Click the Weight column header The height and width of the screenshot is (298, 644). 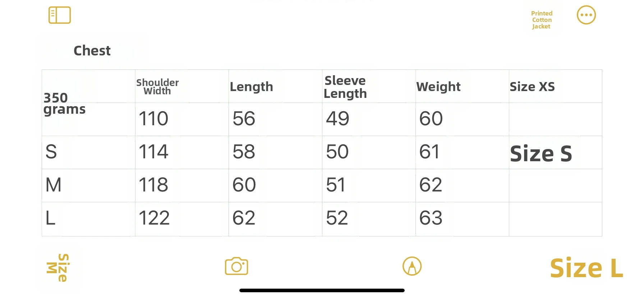pyautogui.click(x=438, y=87)
